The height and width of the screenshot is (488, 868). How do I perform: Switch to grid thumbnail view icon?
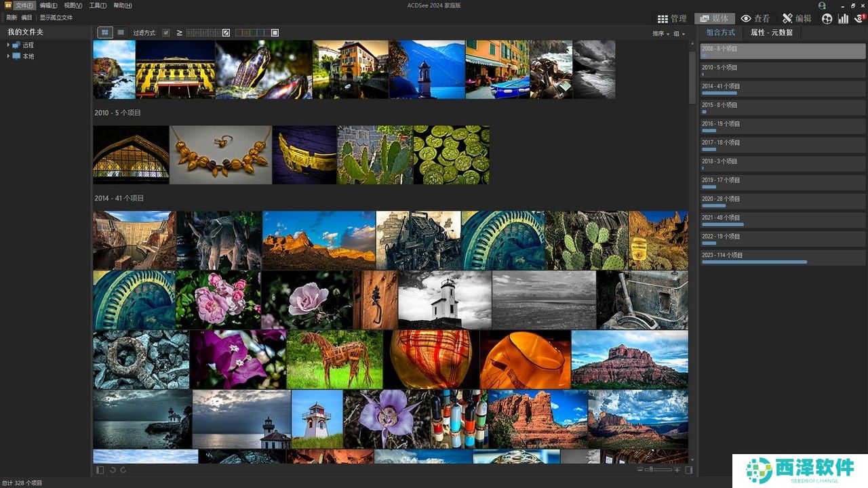pyautogui.click(x=106, y=32)
